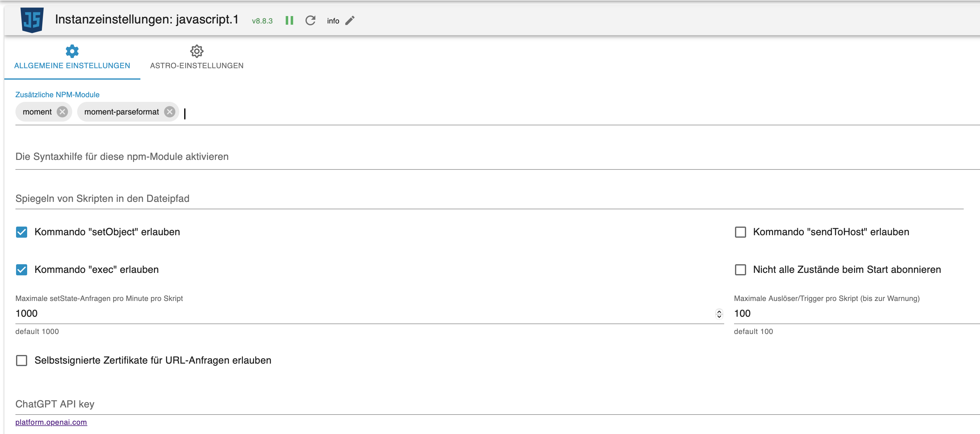This screenshot has height=434, width=980.
Task: Adjust setState requests with the stepper arrows
Action: click(x=719, y=314)
